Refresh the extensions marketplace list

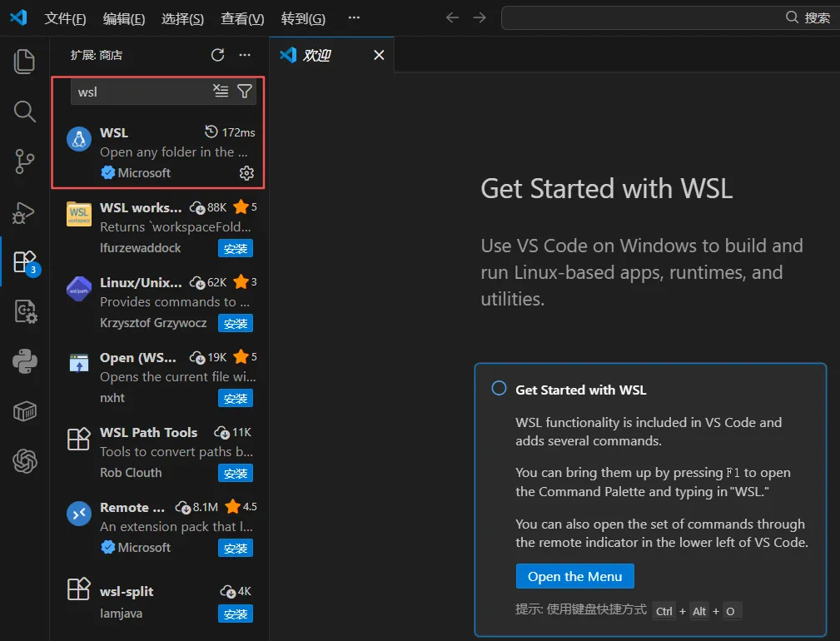(217, 55)
